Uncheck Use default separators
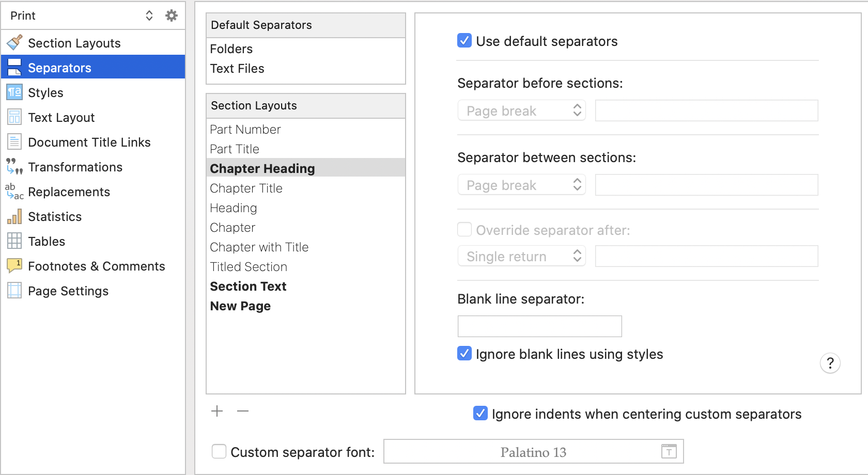 click(x=464, y=41)
